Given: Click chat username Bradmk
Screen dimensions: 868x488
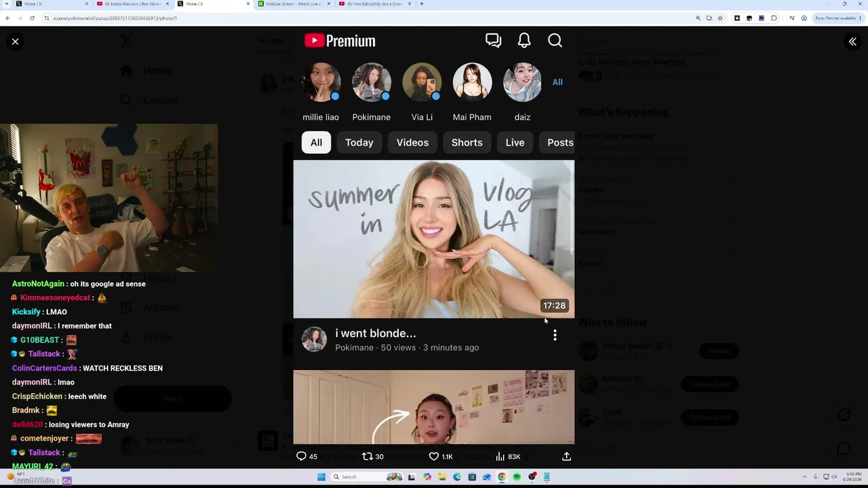Looking at the screenshot, I should point(26,411).
